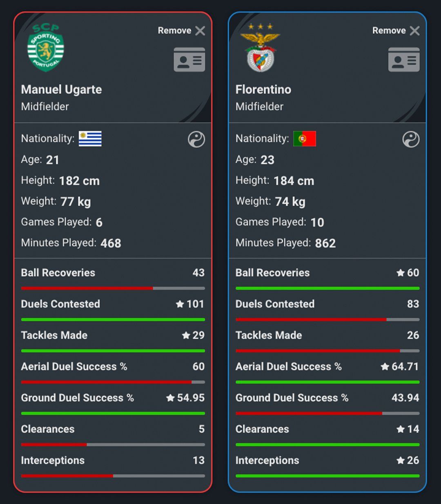441x504 pixels.
Task: Click Ugarte's Ball Recoveries progress bar
Action: pyautogui.click(x=113, y=288)
